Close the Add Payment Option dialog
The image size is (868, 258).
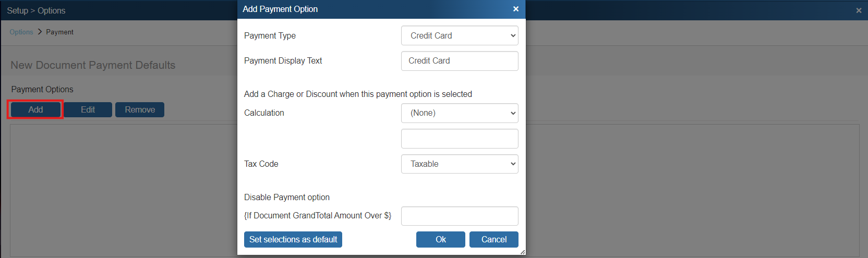(x=515, y=9)
